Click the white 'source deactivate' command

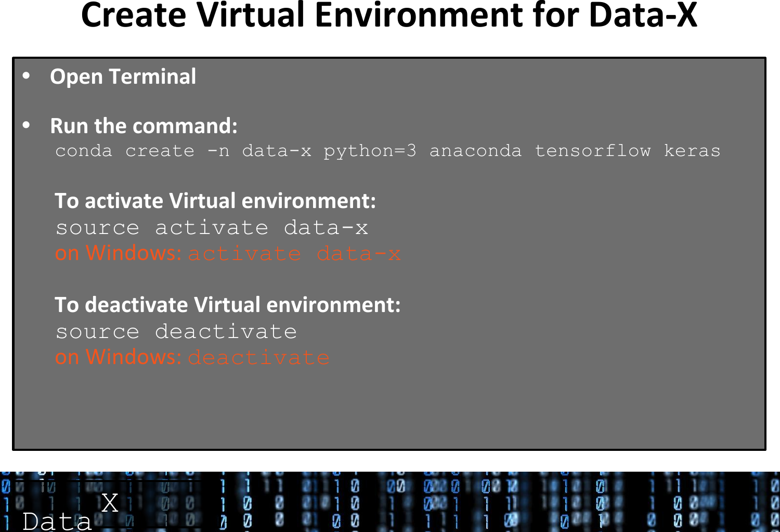pyautogui.click(x=176, y=332)
